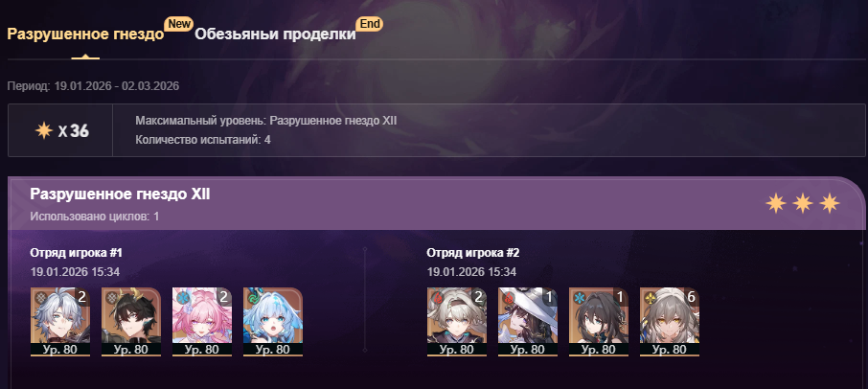Click the Wind element icon on the blue-haired character
This screenshot has height=389, width=868.
pyautogui.click(x=252, y=297)
